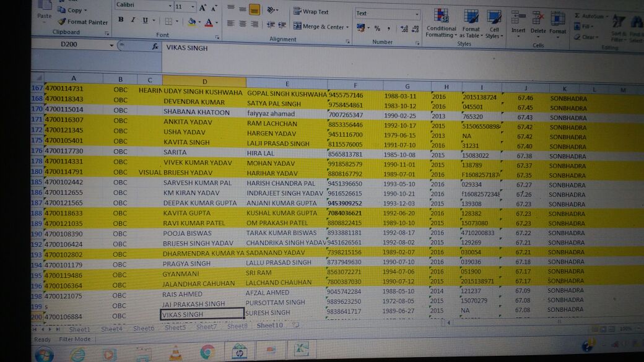The height and width of the screenshot is (362, 644).
Task: Open the Format cells menu
Action: coord(557,25)
